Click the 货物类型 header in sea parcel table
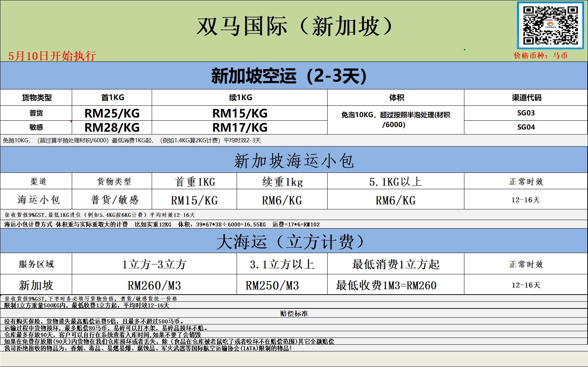 click(x=112, y=181)
